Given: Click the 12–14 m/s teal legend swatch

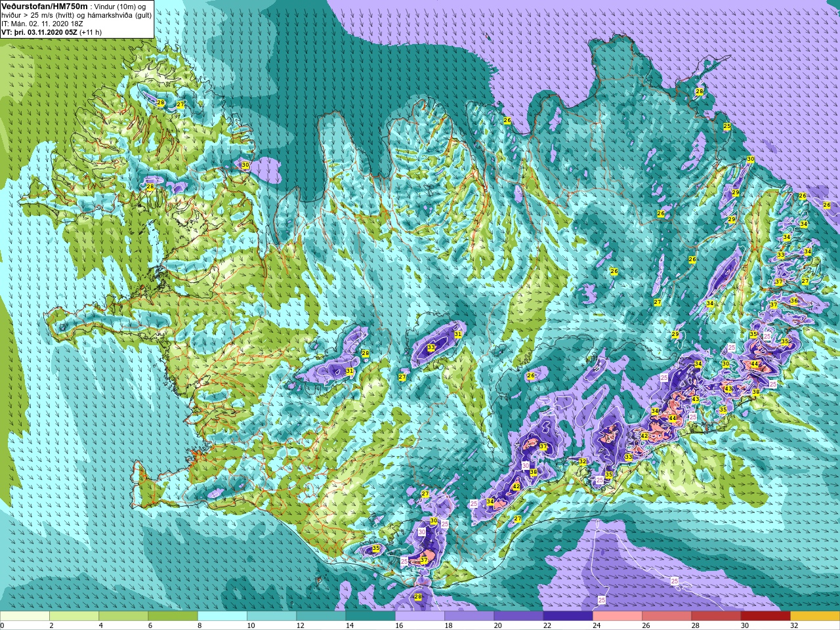Looking at the screenshot, I should [321, 616].
